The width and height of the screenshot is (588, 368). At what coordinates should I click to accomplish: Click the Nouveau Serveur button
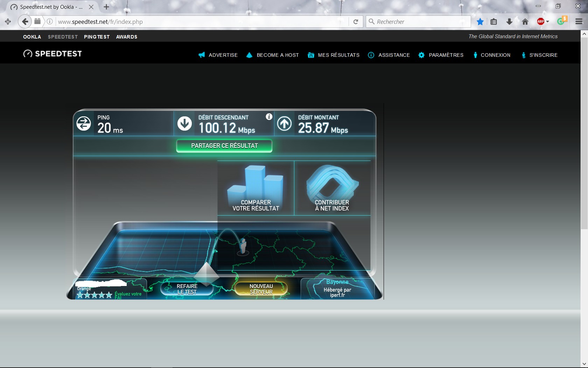[261, 289]
